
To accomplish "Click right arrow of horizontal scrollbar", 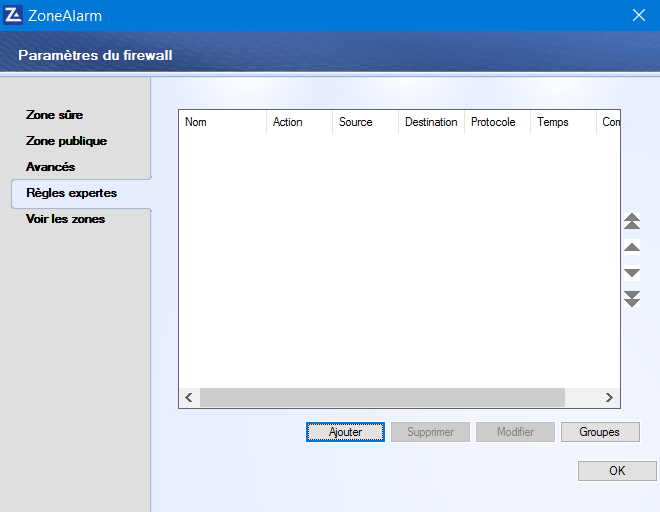I will (609, 397).
